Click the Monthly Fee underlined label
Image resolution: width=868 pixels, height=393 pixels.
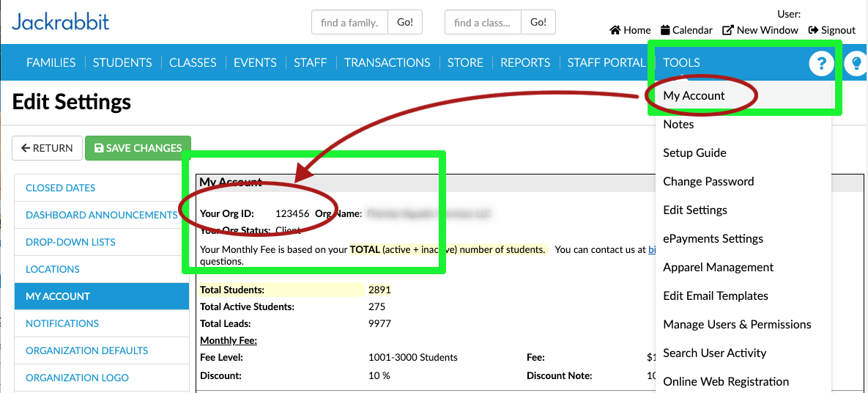tap(228, 340)
